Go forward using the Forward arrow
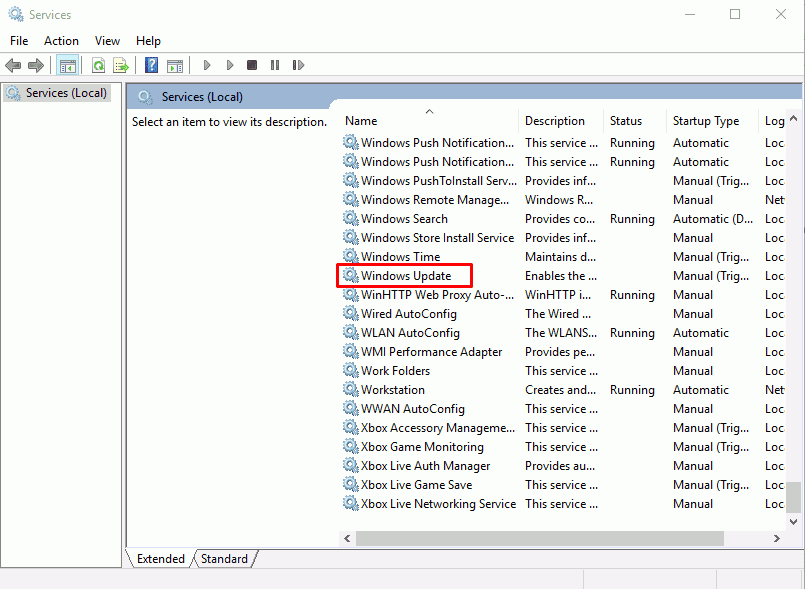The width and height of the screenshot is (805, 589). 35,65
